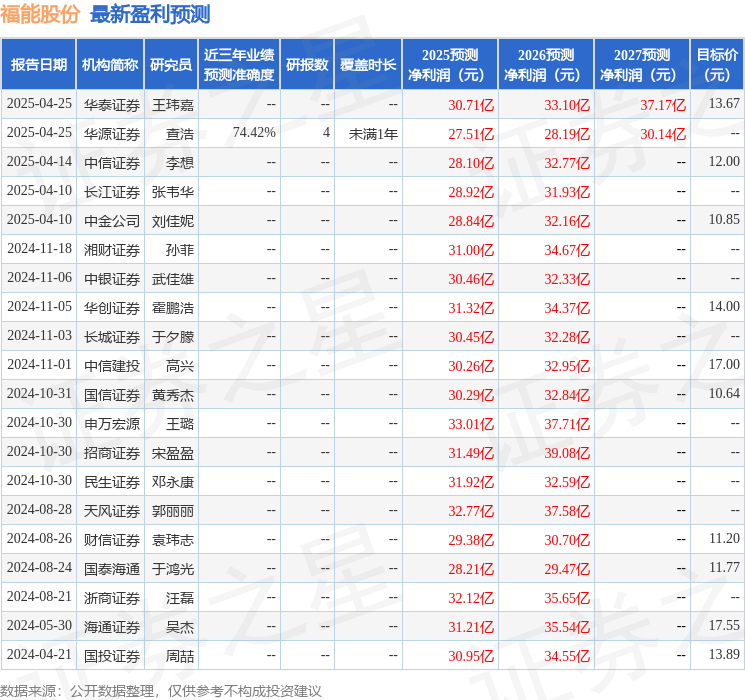Viewport: 745px width, 700px height.
Task: Select the 研究员 column header
Action: point(171,65)
